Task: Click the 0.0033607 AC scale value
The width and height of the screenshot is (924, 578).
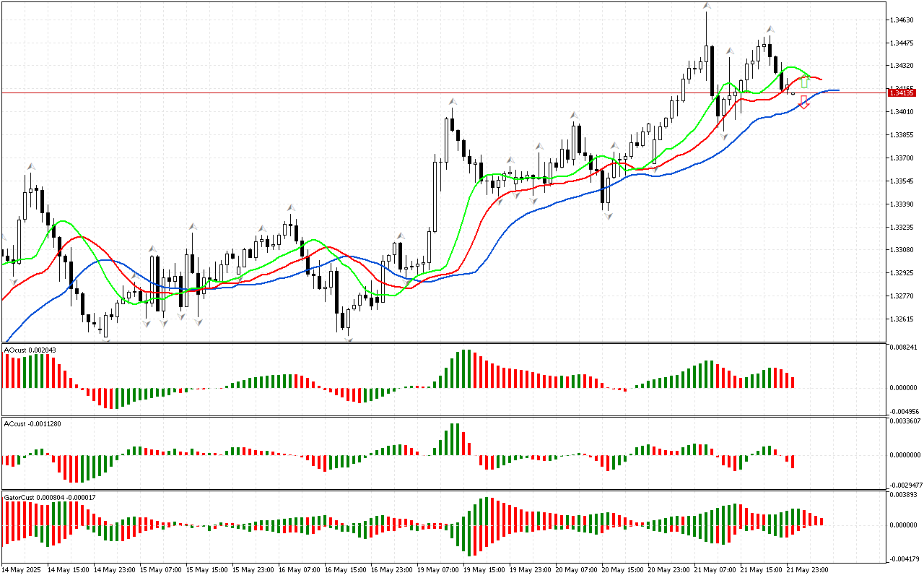Action: [905, 420]
